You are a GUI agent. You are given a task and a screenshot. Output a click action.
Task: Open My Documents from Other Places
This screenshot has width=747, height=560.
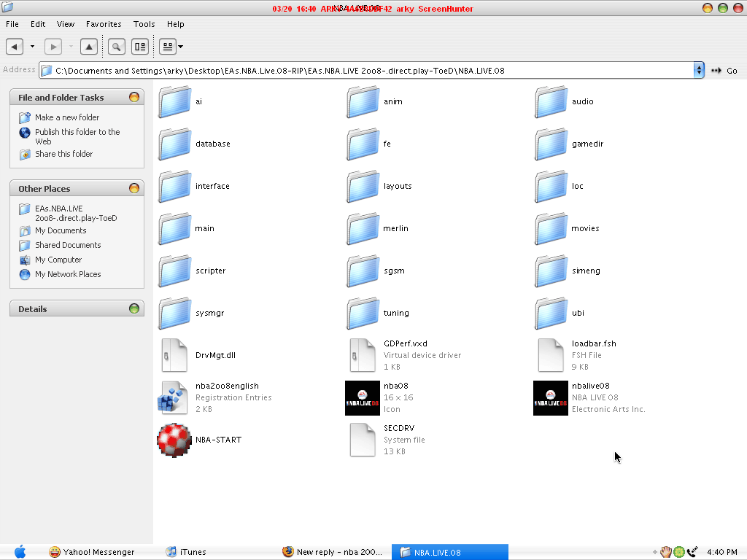tap(61, 231)
